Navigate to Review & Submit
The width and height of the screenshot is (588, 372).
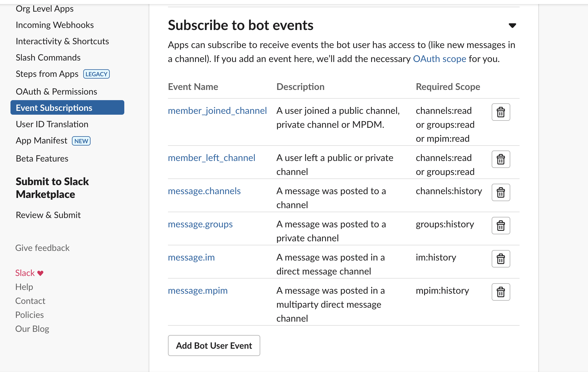click(x=48, y=215)
